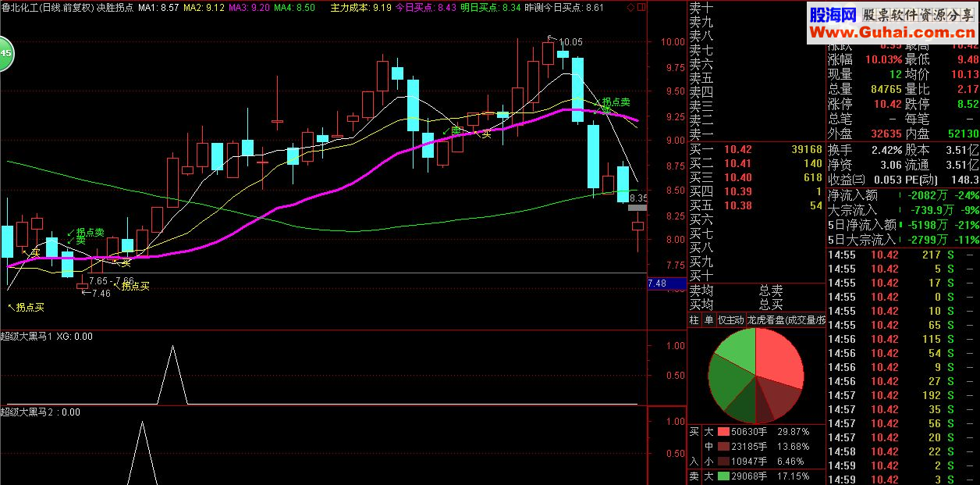Image resolution: width=980 pixels, height=485 pixels.
Task: Click the 7.46 low price marker
Action: pyautogui.click(x=101, y=294)
